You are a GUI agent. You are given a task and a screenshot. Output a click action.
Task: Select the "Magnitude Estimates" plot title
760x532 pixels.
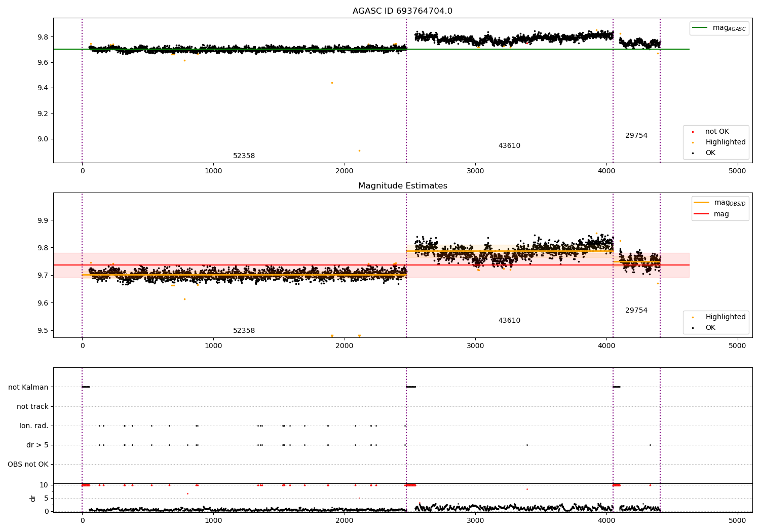click(402, 186)
